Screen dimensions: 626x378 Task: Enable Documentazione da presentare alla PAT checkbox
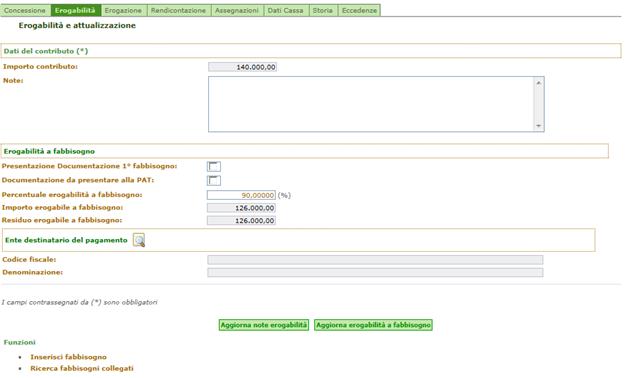click(214, 180)
